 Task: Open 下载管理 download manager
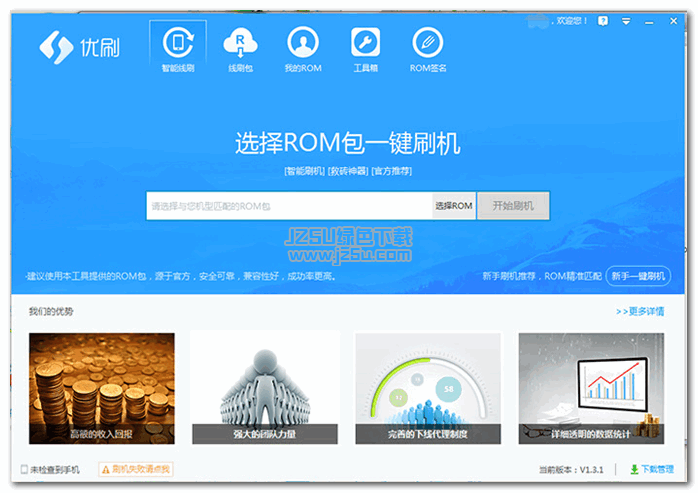pyautogui.click(x=652, y=469)
